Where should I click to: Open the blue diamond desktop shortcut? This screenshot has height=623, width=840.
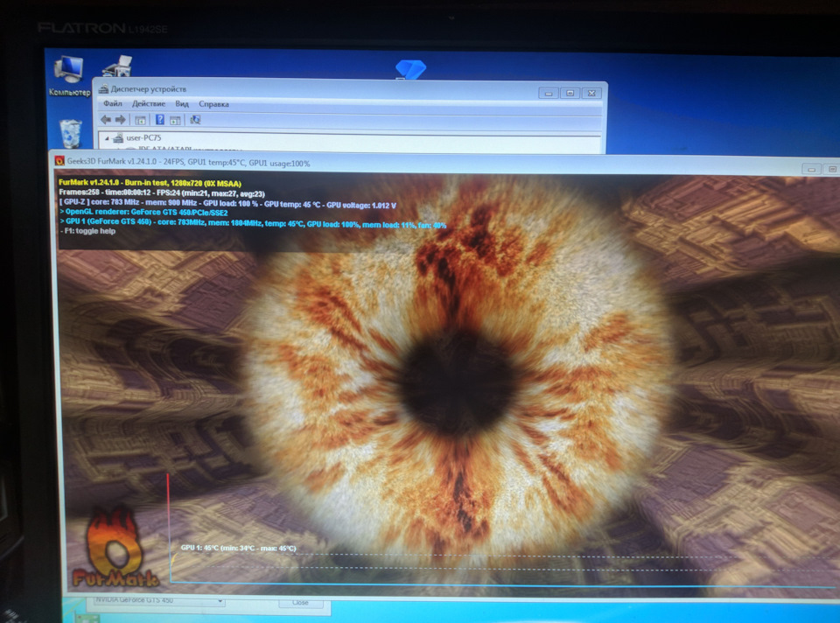pos(410,69)
